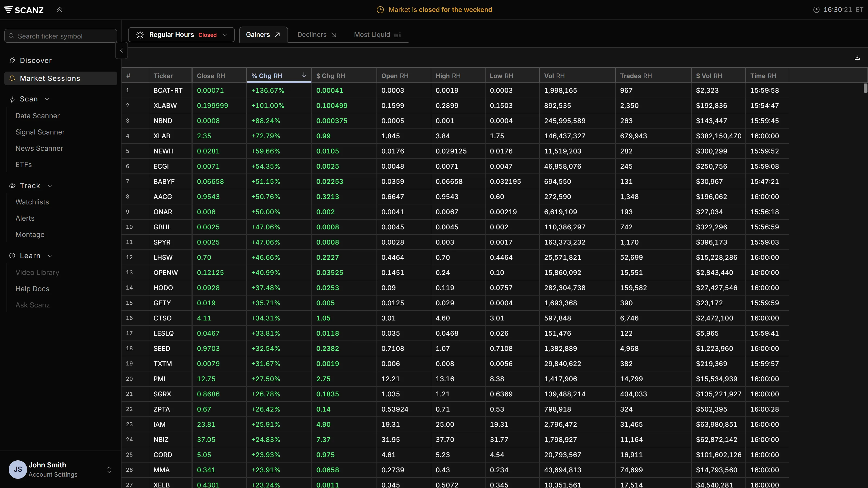The image size is (868, 488).
Task: Click the clock icon beside market closed notice
Action: [380, 10]
